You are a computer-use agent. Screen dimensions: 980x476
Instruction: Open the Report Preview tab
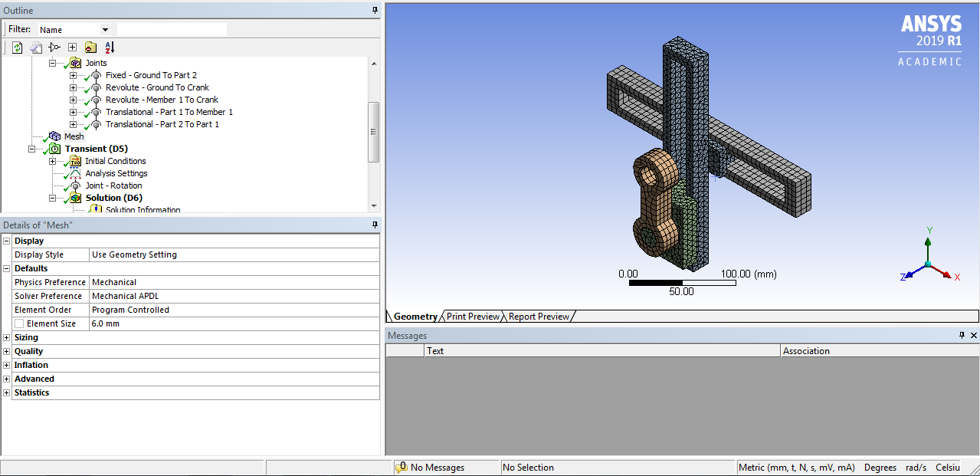pyautogui.click(x=539, y=316)
